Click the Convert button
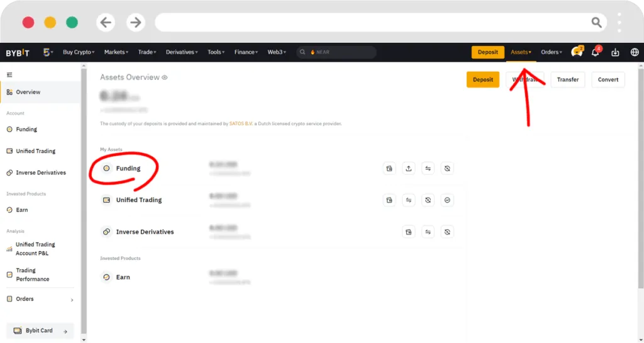Viewport: 644px width, 343px height. coord(608,80)
